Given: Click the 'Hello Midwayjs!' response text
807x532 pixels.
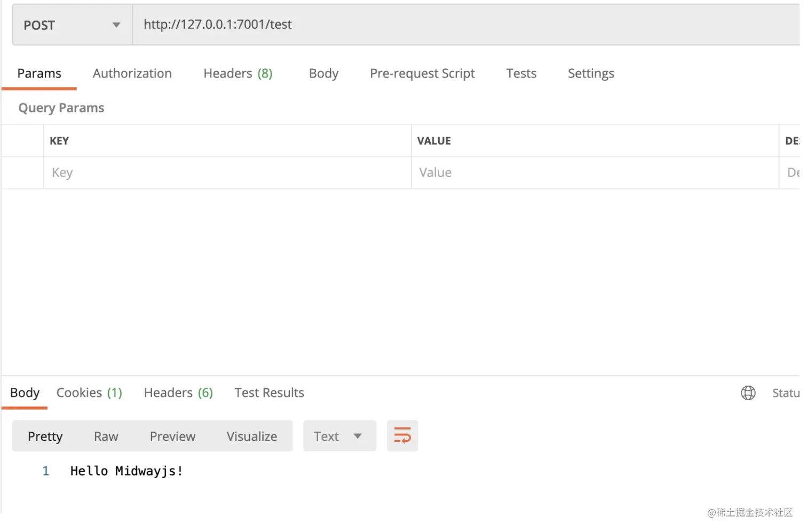Looking at the screenshot, I should point(126,471).
